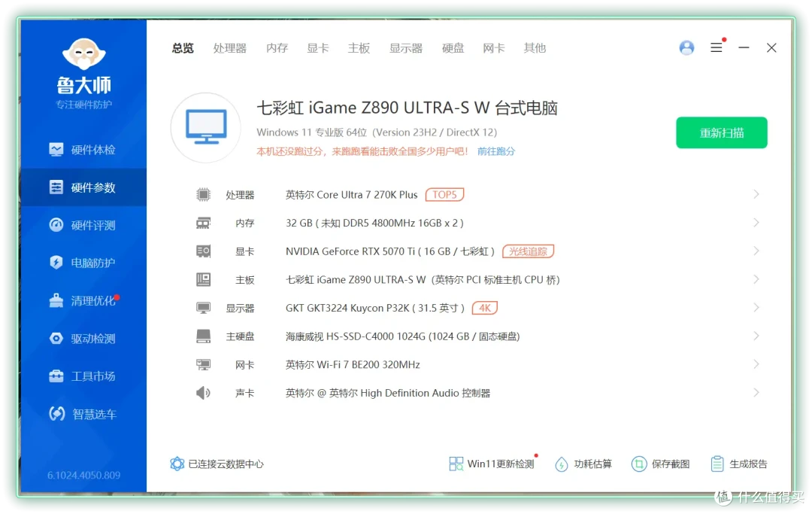Expand the 主板 row chevron

756,279
